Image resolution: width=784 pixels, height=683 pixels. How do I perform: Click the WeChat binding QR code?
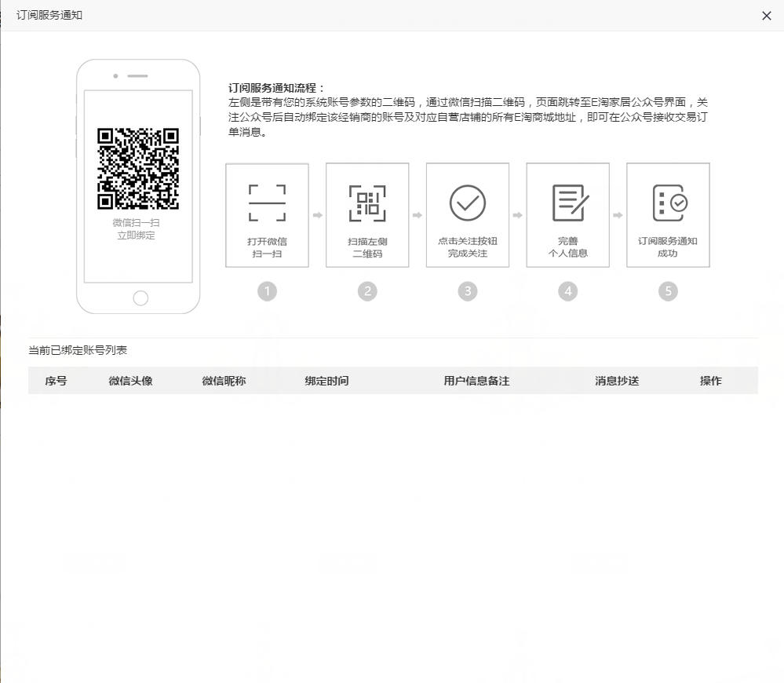[138, 169]
